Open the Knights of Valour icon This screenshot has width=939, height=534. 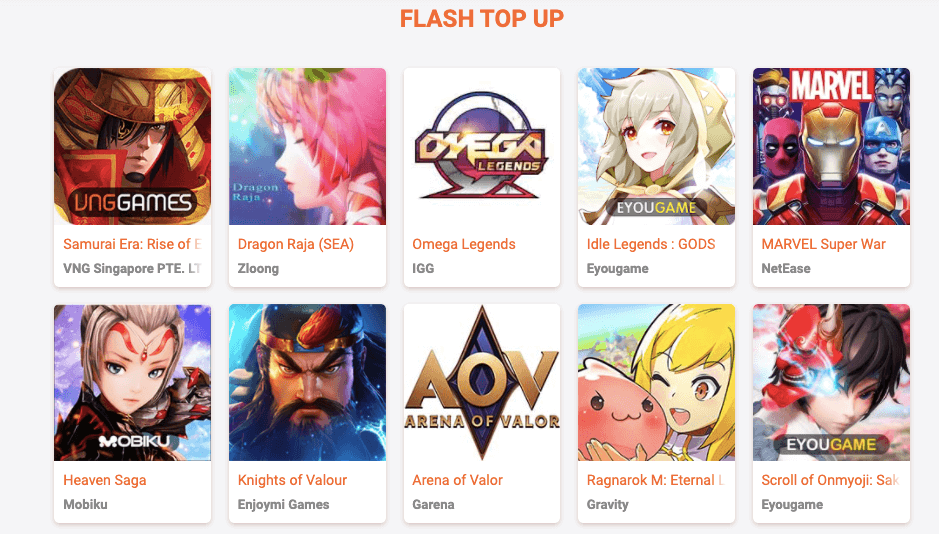pos(307,383)
